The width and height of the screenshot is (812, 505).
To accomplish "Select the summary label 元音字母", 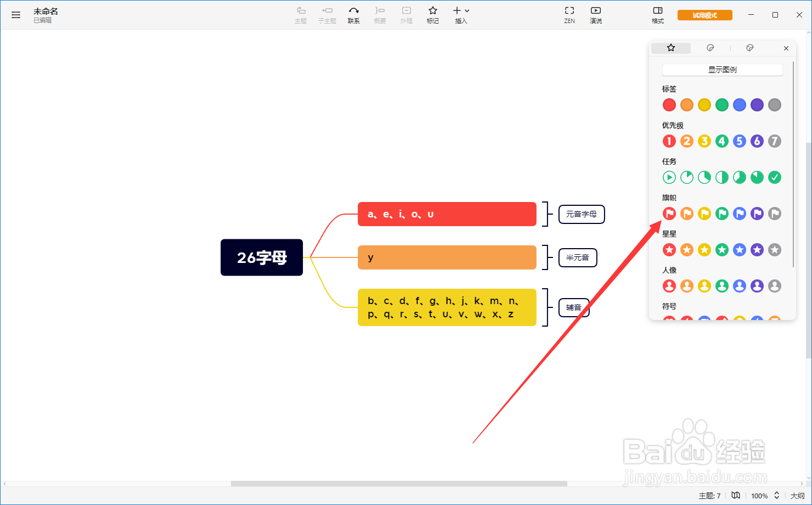I will point(582,214).
